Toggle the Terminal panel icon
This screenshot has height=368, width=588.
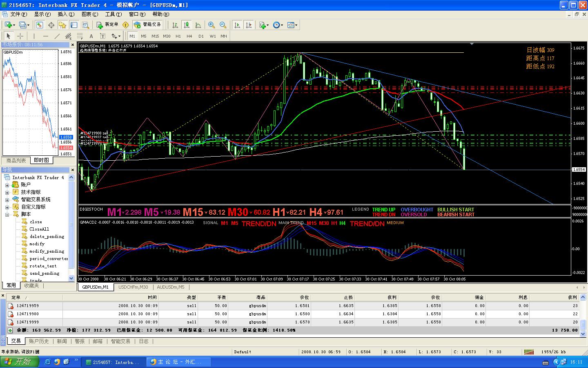click(74, 25)
